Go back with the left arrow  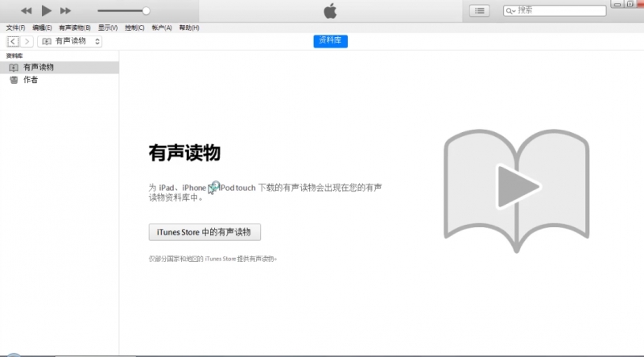click(x=13, y=41)
